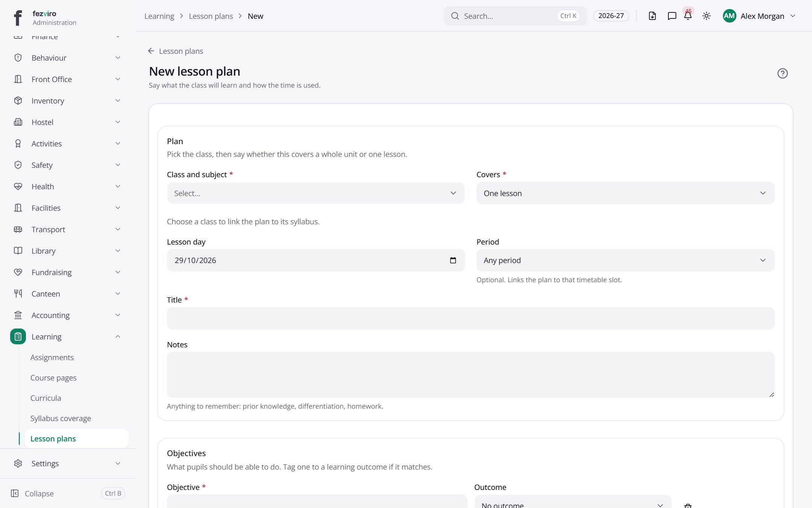This screenshot has width=812, height=508.
Task: Click the help question mark icon
Action: (x=782, y=73)
